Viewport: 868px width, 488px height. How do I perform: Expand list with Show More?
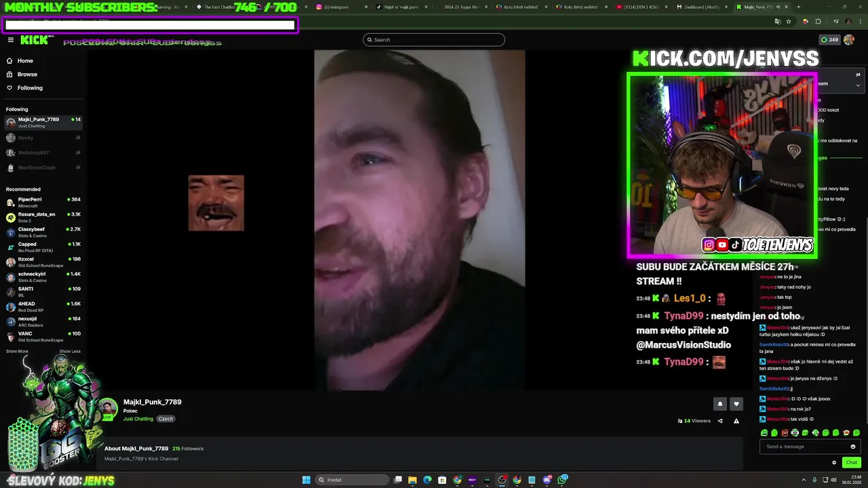[17, 351]
